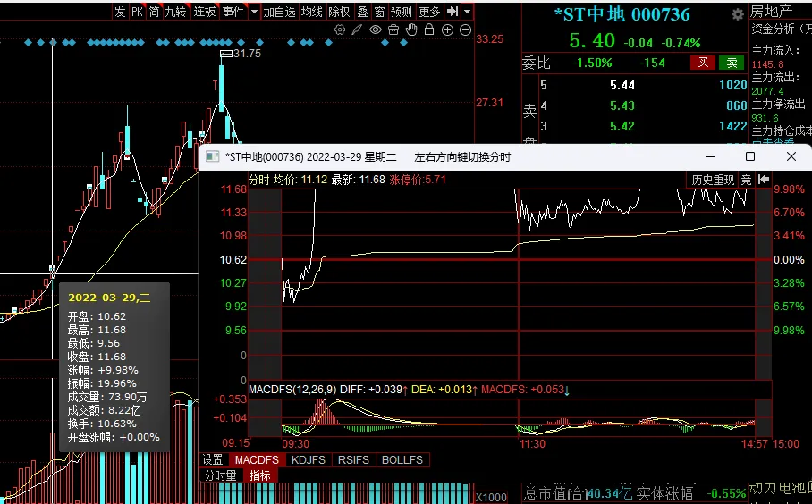The width and height of the screenshot is (812, 504).
Task: Expand dropdown arrow next to 事件
Action: [254, 12]
